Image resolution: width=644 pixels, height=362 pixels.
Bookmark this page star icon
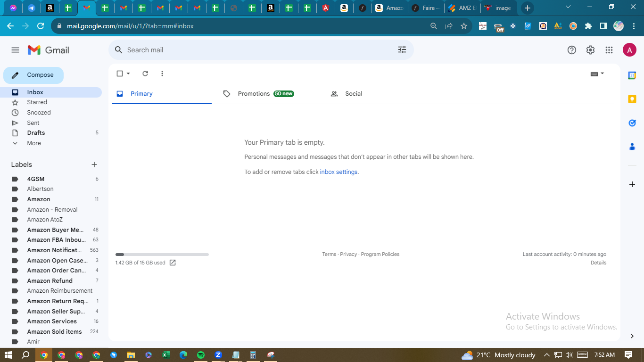pyautogui.click(x=464, y=26)
